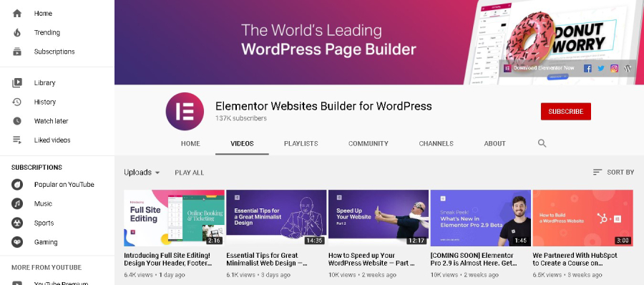644x285 pixels.
Task: Click Speed Up Your Website thumbnail
Action: (x=379, y=218)
